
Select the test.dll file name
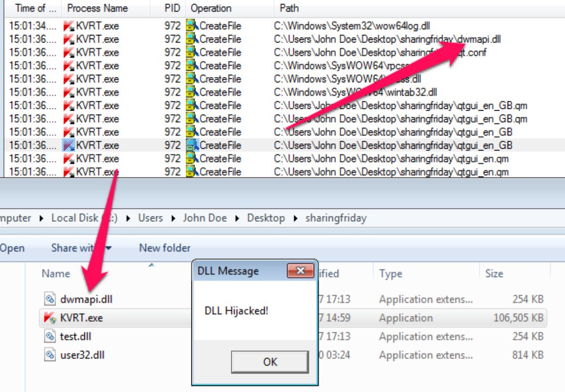(75, 336)
